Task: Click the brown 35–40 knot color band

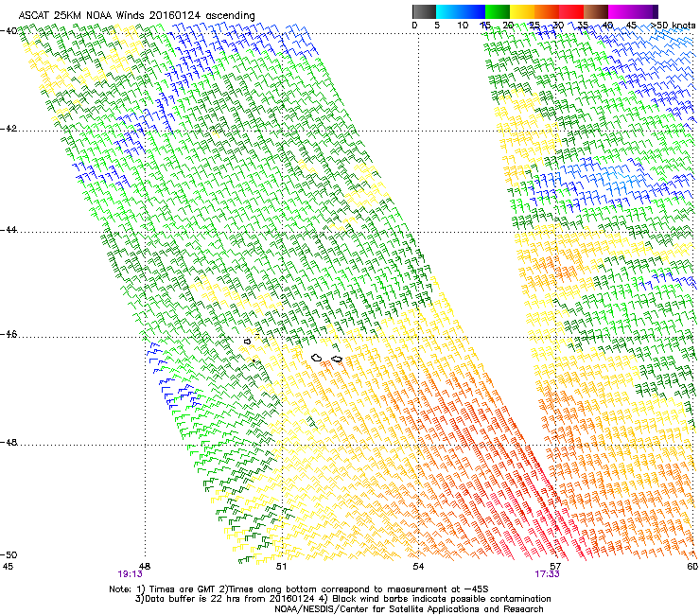Action: [x=596, y=11]
